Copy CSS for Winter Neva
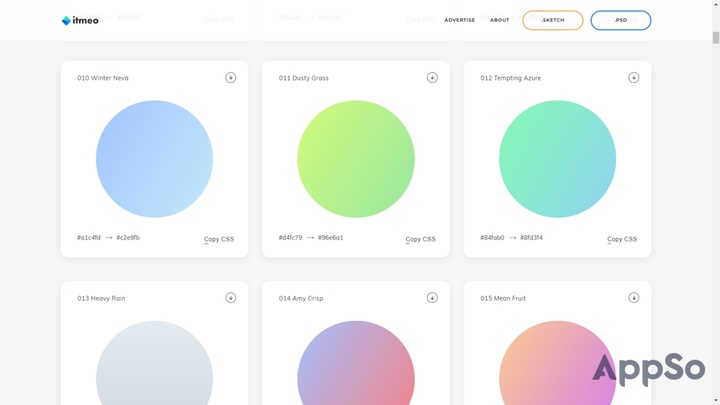Screen dimensions: 720x405 pyautogui.click(x=219, y=239)
